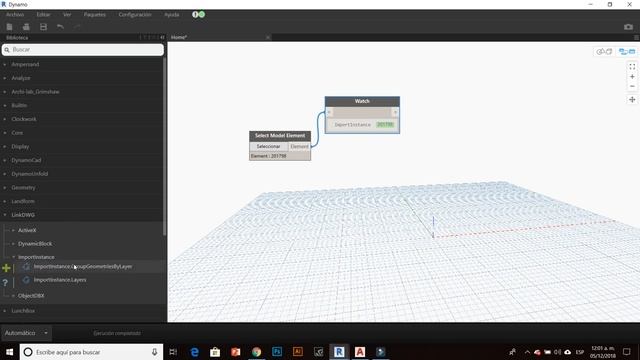Open the Automático run mode dropdown
The width and height of the screenshot is (640, 360).
click(x=26, y=333)
